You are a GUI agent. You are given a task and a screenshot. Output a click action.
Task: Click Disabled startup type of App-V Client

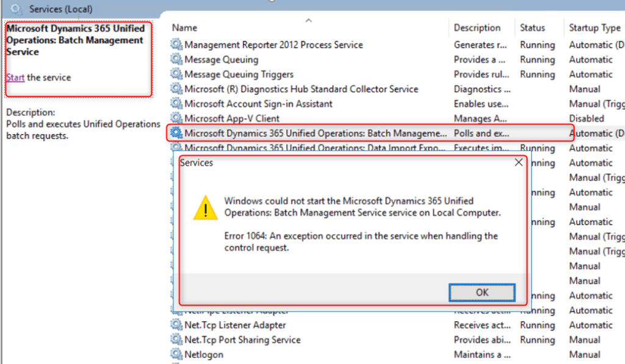pos(587,118)
